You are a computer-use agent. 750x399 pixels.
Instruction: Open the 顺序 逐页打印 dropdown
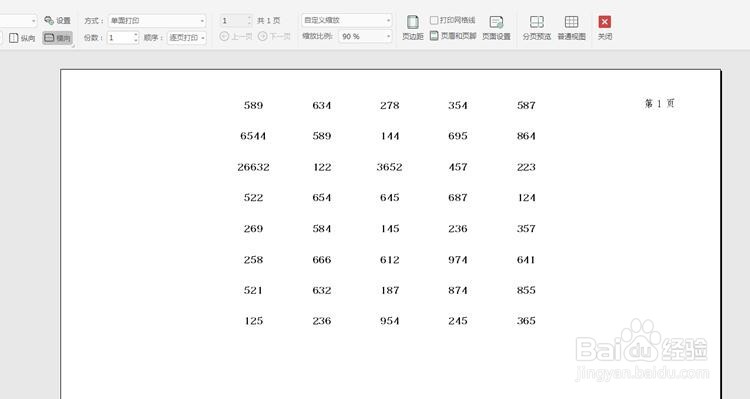pos(187,37)
